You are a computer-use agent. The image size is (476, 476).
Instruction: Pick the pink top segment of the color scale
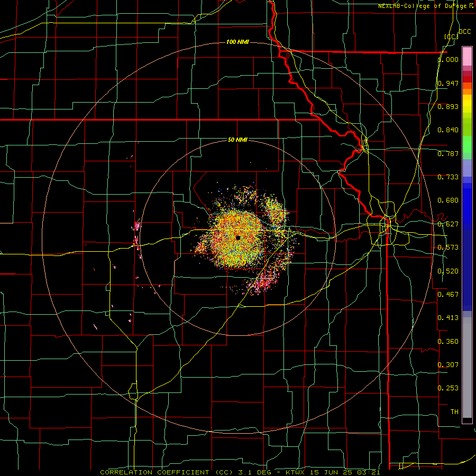point(467,57)
